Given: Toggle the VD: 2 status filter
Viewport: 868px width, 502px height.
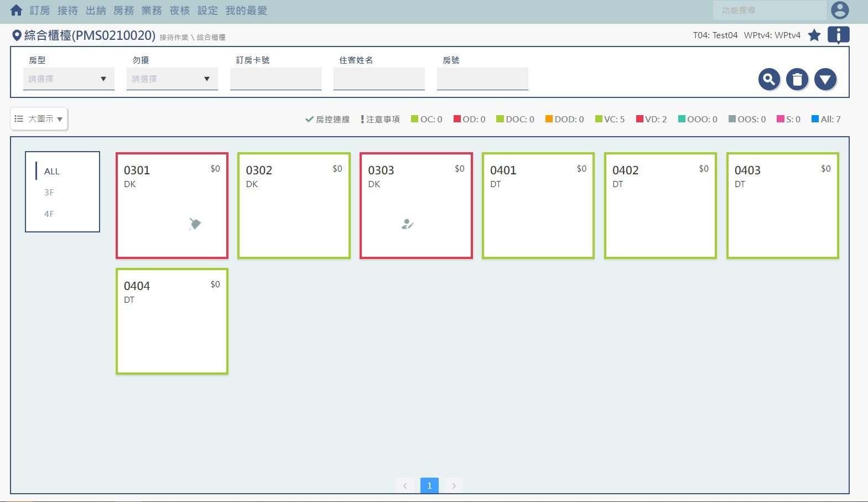Looking at the screenshot, I should tap(651, 120).
